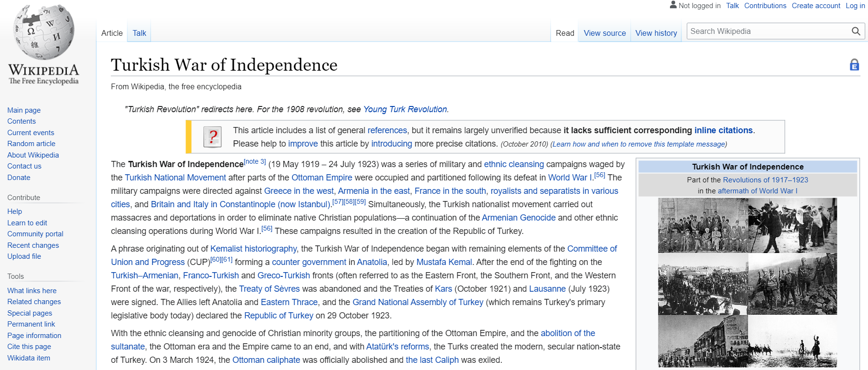Click Create account
The width and height of the screenshot is (868, 370).
tap(816, 6)
